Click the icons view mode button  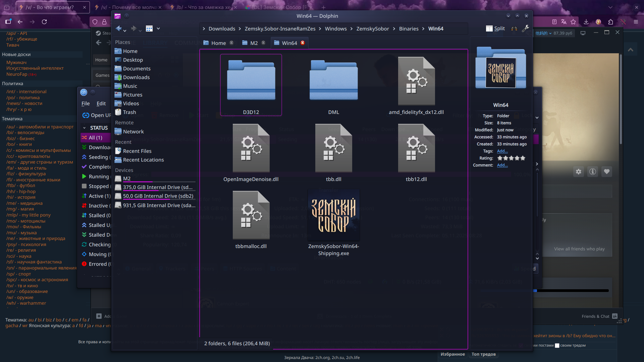pyautogui.click(x=149, y=29)
